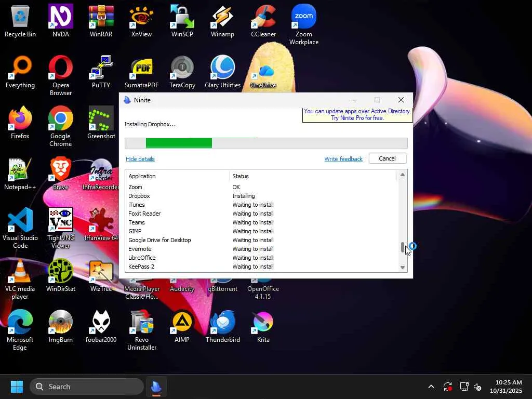The image size is (532, 399).
Task: Click the PuTTY desktop shortcut
Action: click(101, 72)
